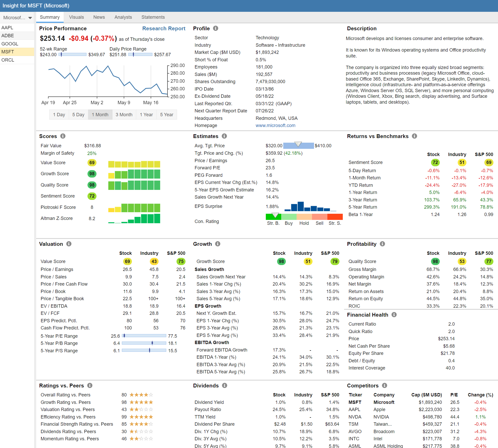
Task: Click INTC ticker in Competitors table
Action: [354, 439]
